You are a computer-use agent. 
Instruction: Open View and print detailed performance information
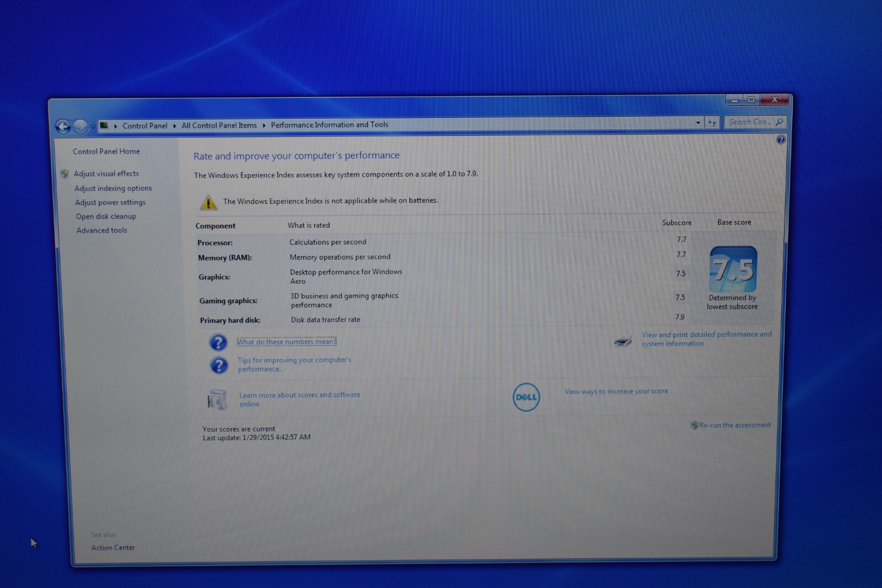click(707, 339)
